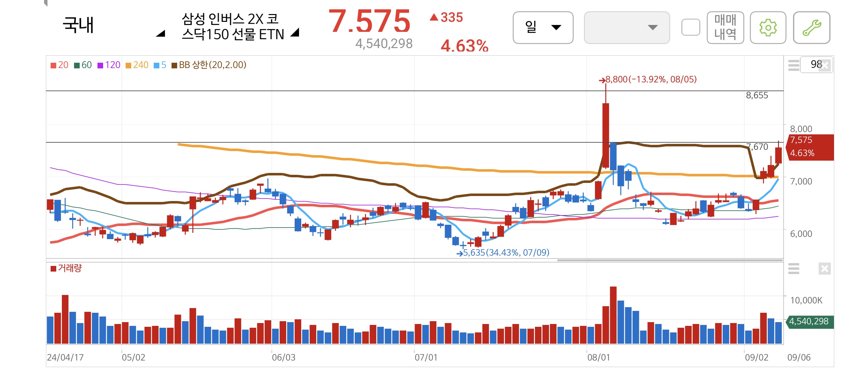868x378 pixels.
Task: Click the 국내 market label
Action: click(78, 25)
